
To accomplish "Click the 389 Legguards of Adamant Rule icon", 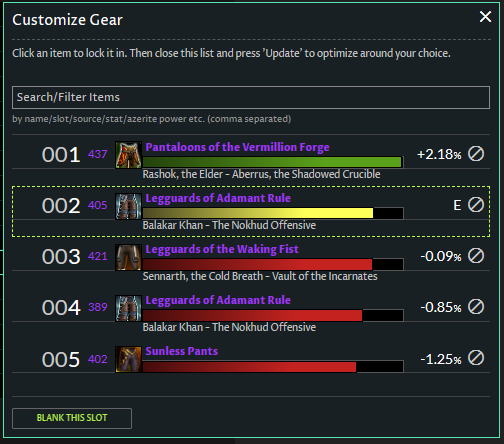I will pos(128,308).
